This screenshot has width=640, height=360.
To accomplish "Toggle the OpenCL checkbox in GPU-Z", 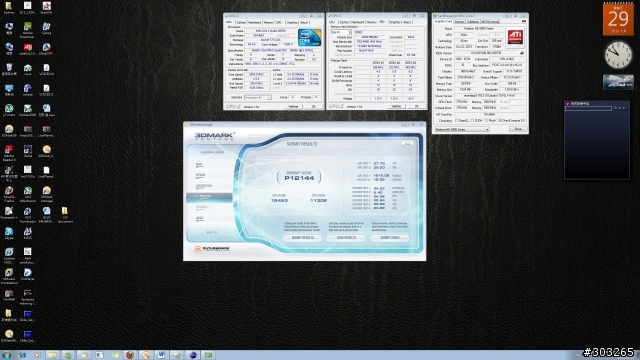I will [x=458, y=120].
